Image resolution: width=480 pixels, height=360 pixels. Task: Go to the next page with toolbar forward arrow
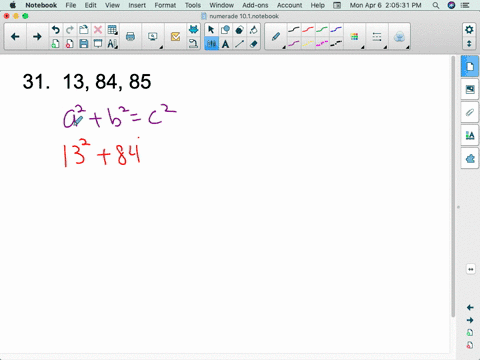pos(37,37)
